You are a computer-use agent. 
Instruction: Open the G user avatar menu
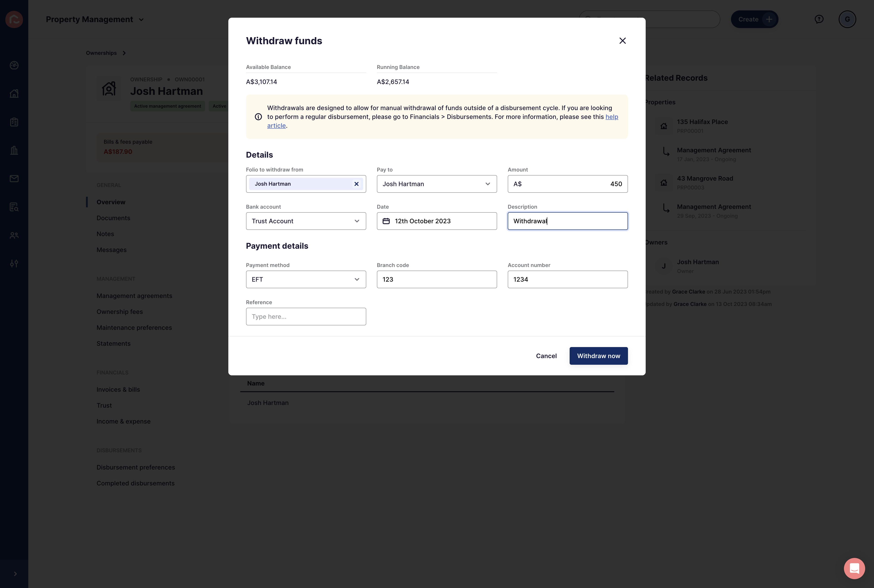click(x=847, y=19)
